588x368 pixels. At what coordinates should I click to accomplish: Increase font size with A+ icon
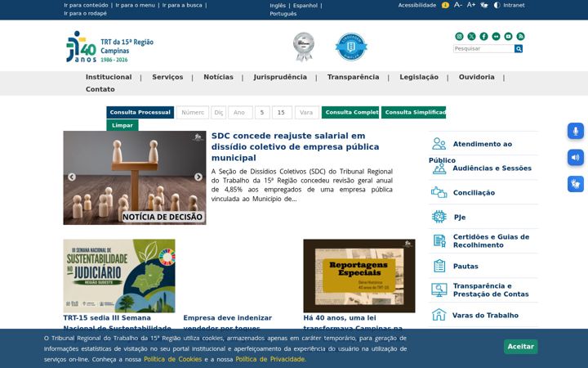point(471,5)
